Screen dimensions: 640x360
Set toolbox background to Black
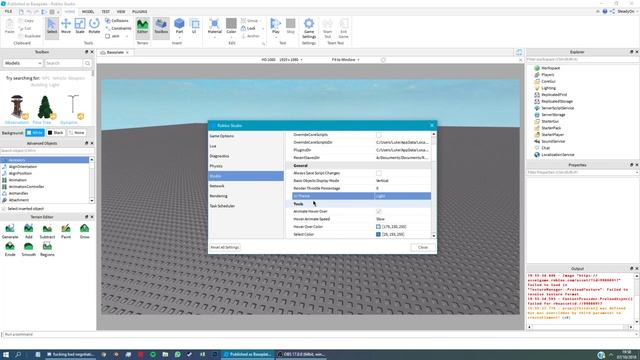click(x=55, y=133)
